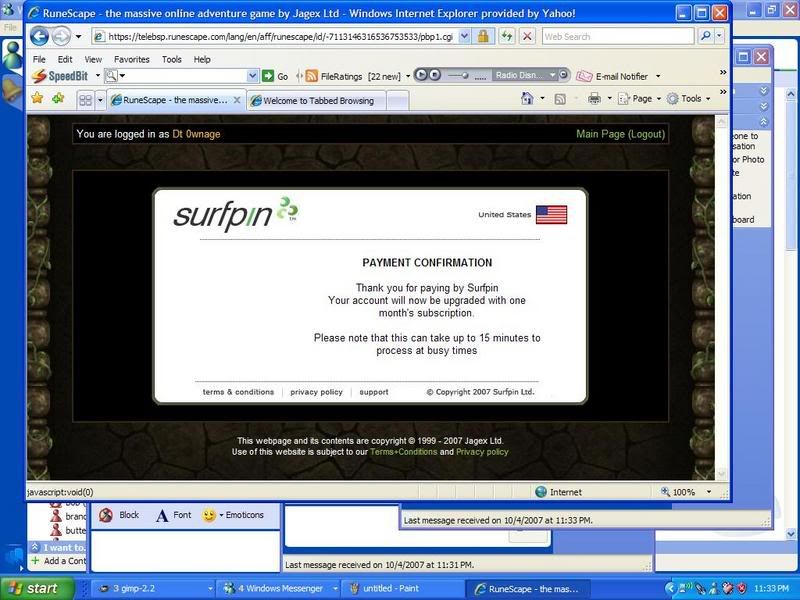This screenshot has height=600, width=800.
Task: Open the Tools menu in menu bar
Action: pyautogui.click(x=171, y=59)
